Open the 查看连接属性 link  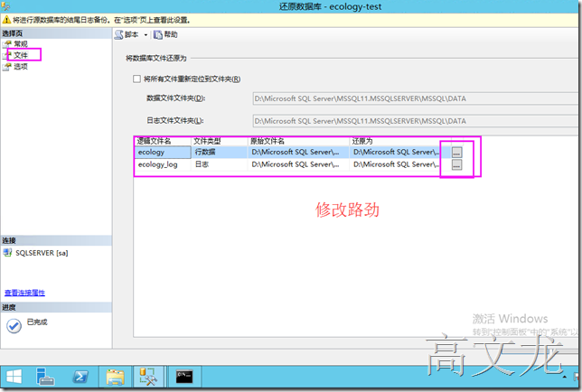(x=25, y=293)
